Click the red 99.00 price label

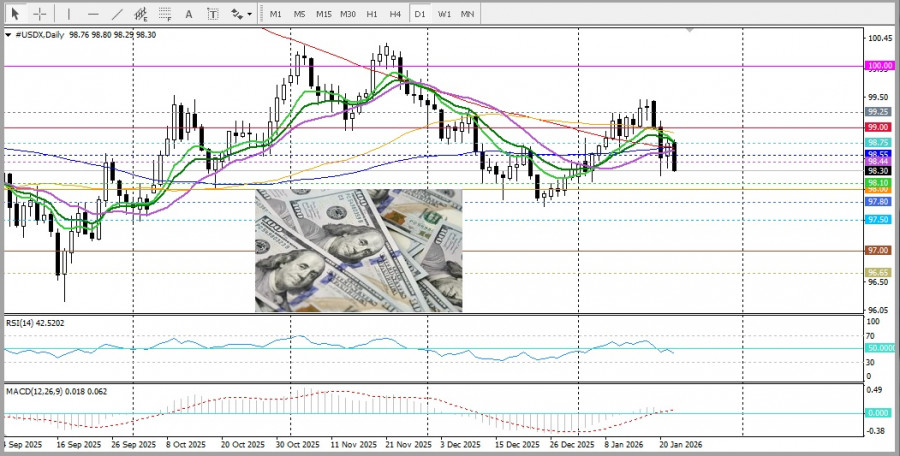(x=878, y=127)
